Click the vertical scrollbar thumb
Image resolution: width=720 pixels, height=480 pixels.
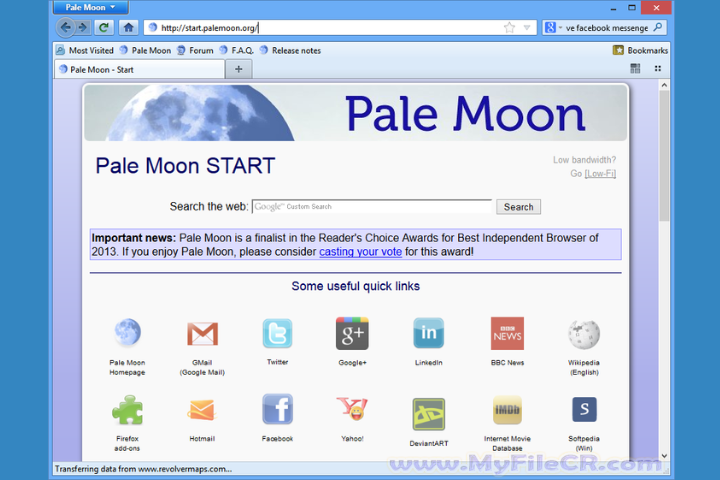point(664,156)
